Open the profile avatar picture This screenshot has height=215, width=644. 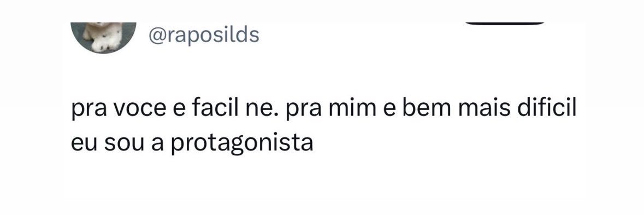point(103,38)
